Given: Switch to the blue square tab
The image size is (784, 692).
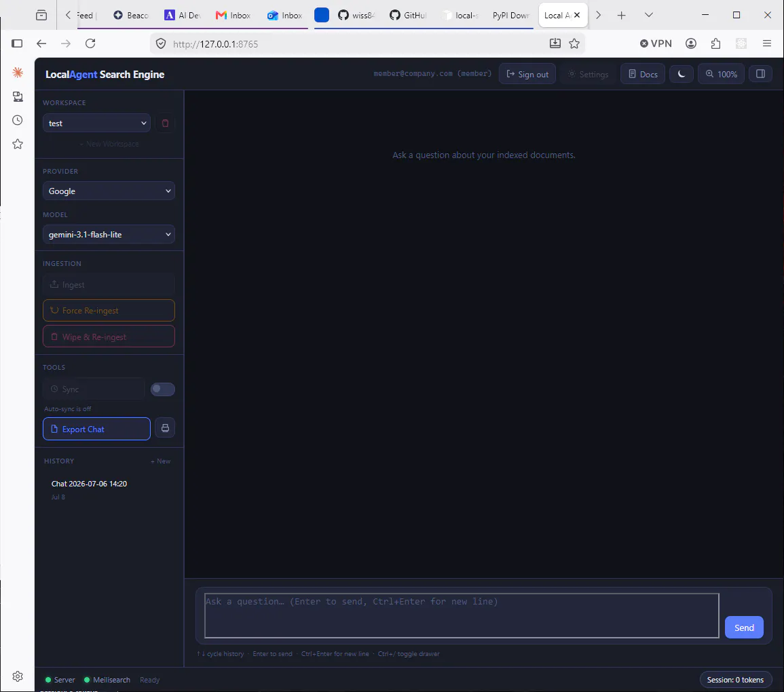Looking at the screenshot, I should (x=322, y=15).
